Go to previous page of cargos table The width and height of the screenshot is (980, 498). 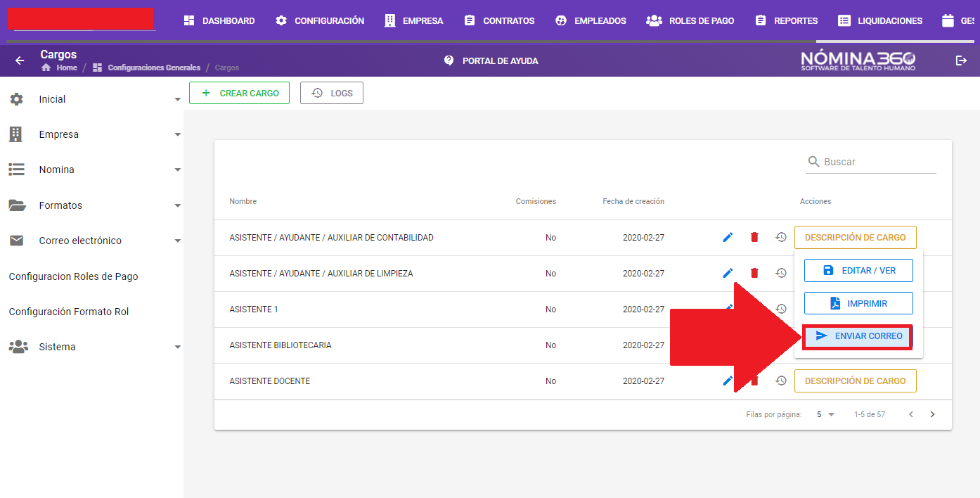pyautogui.click(x=911, y=414)
